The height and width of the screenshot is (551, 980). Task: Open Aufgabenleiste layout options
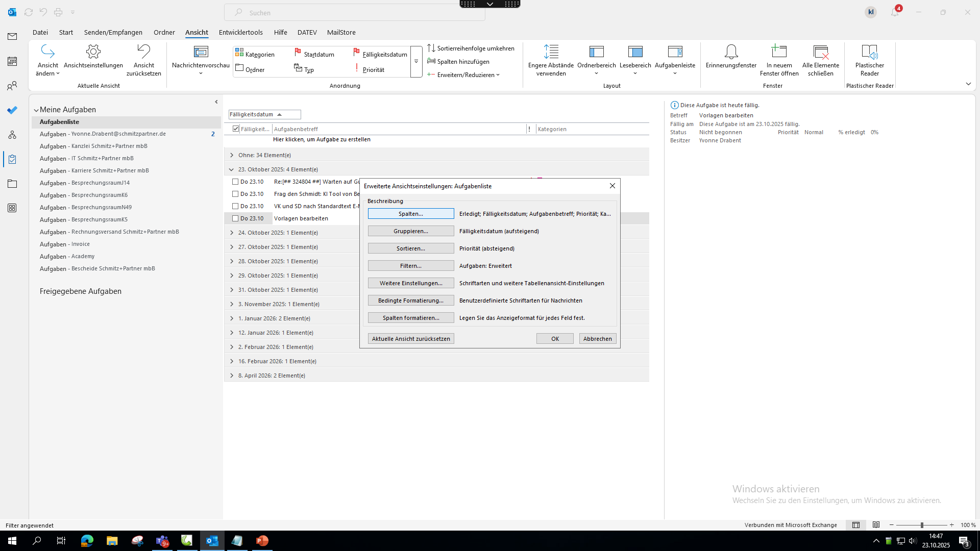pos(675,60)
